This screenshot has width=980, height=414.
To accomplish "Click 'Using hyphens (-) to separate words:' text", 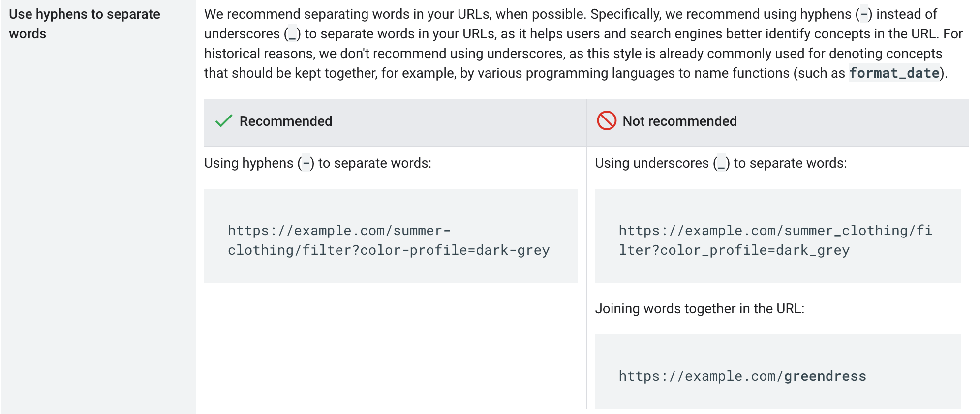I will (x=318, y=163).
